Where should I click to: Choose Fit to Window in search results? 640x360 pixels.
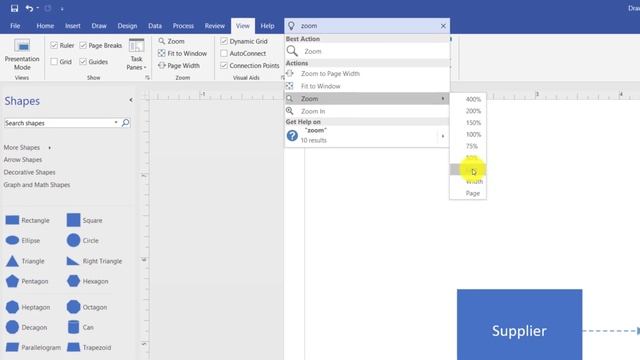pyautogui.click(x=367, y=86)
